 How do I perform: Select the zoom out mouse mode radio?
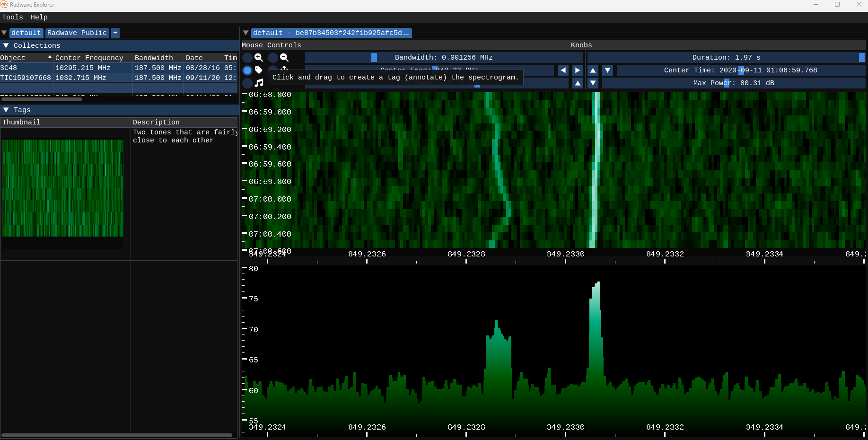click(x=273, y=58)
